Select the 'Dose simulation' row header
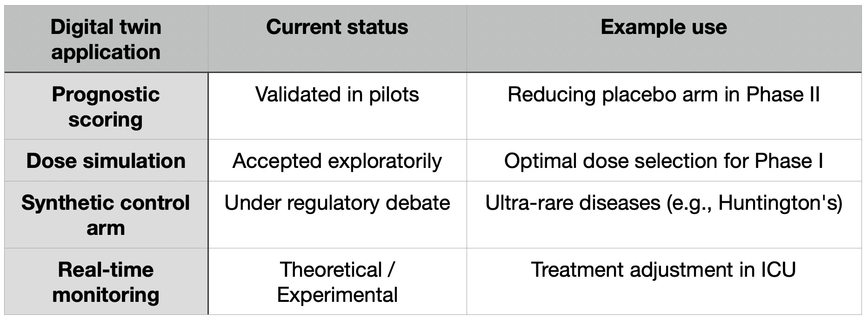This screenshot has width=868, height=320. (106, 160)
